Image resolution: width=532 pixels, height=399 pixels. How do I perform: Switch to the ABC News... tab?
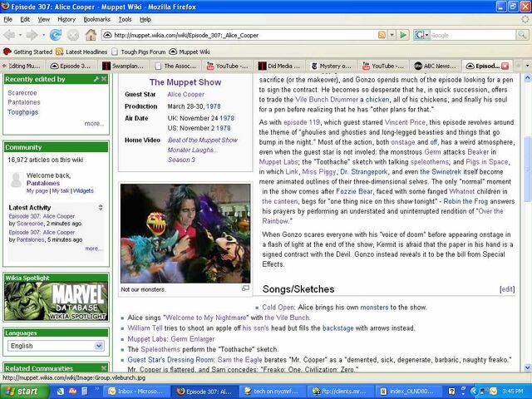coord(436,66)
